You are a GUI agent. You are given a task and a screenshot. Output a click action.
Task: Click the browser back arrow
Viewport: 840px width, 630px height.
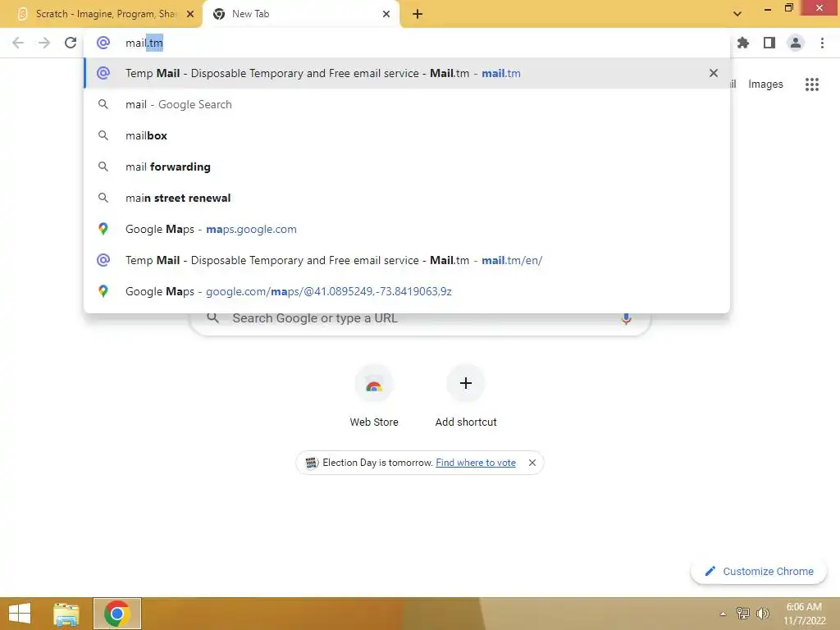(x=18, y=43)
